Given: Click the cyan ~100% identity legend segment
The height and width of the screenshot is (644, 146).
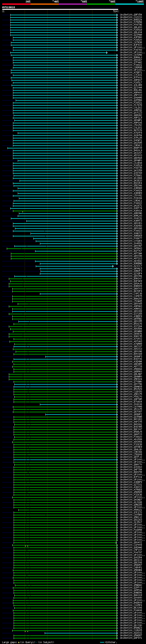Looking at the screenshot, I should [130, 4].
